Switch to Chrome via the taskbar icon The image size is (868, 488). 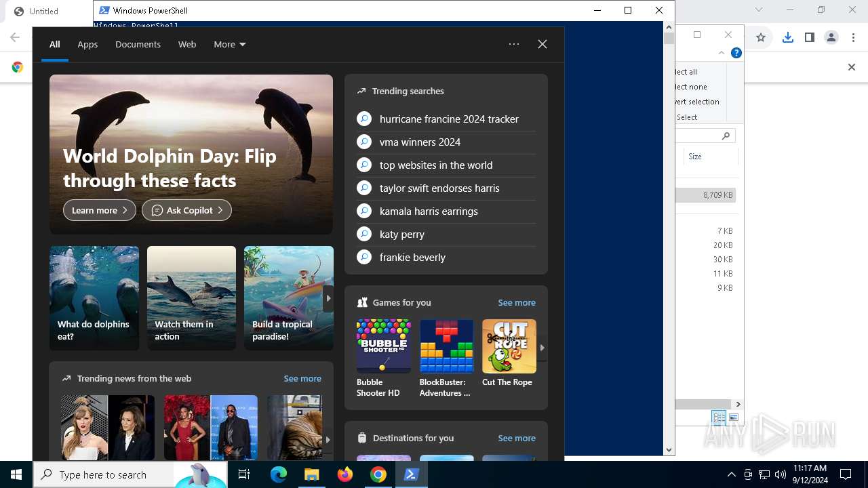378,474
